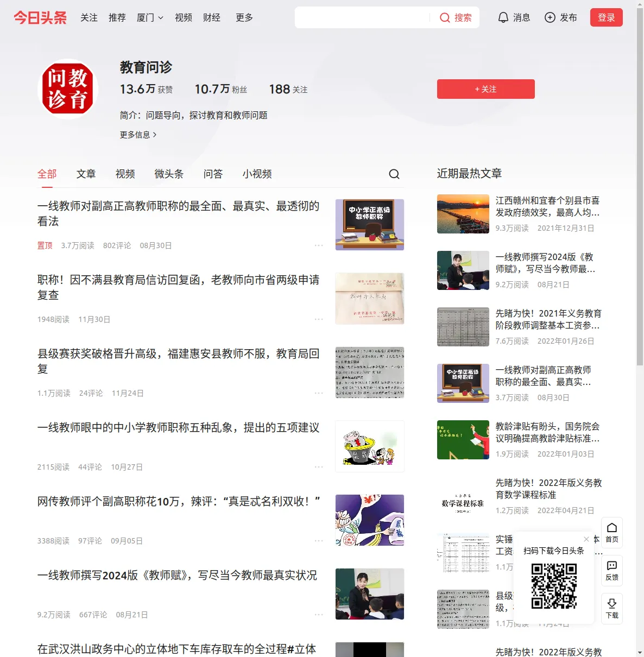
Task: Open article 职称！因不满县教育局信访回复函
Action: pos(179,287)
